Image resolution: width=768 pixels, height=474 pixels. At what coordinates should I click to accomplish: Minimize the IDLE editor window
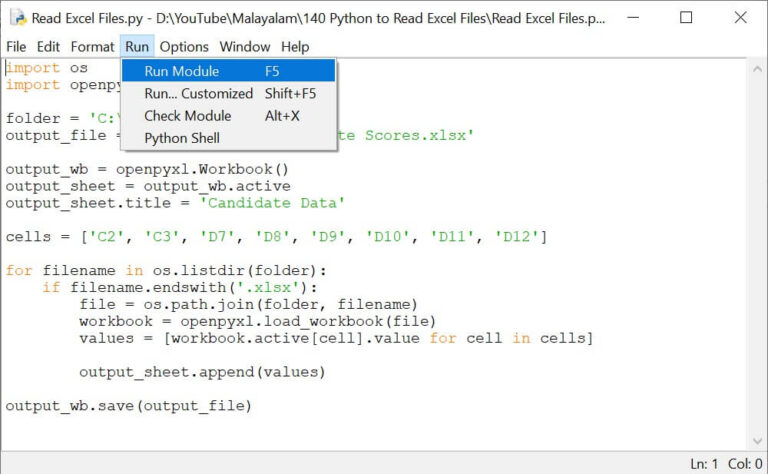click(633, 18)
